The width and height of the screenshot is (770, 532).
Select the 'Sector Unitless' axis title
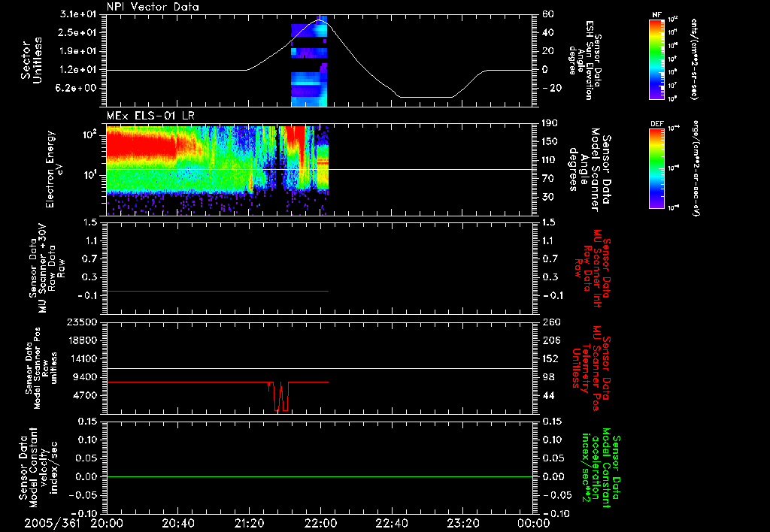point(32,61)
